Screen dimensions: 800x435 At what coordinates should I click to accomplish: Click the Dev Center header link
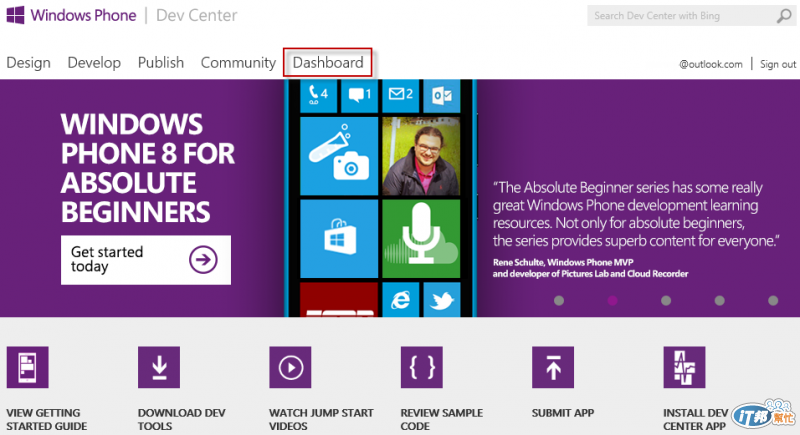point(196,15)
